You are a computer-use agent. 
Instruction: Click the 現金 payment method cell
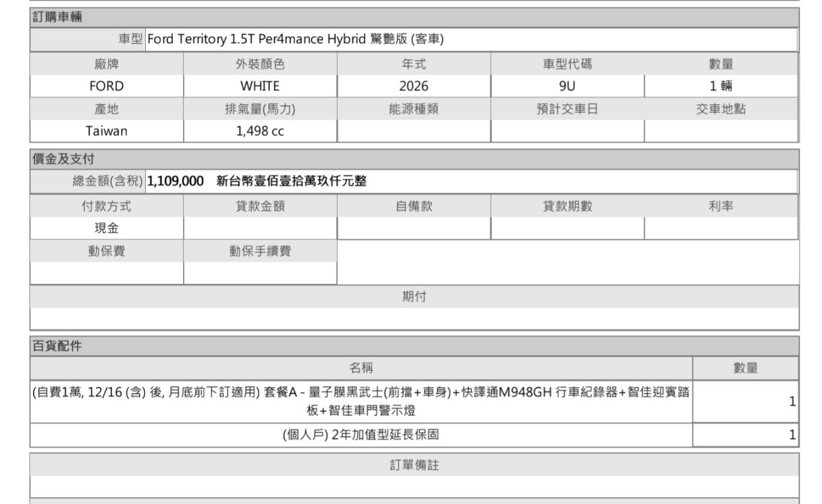(x=105, y=227)
